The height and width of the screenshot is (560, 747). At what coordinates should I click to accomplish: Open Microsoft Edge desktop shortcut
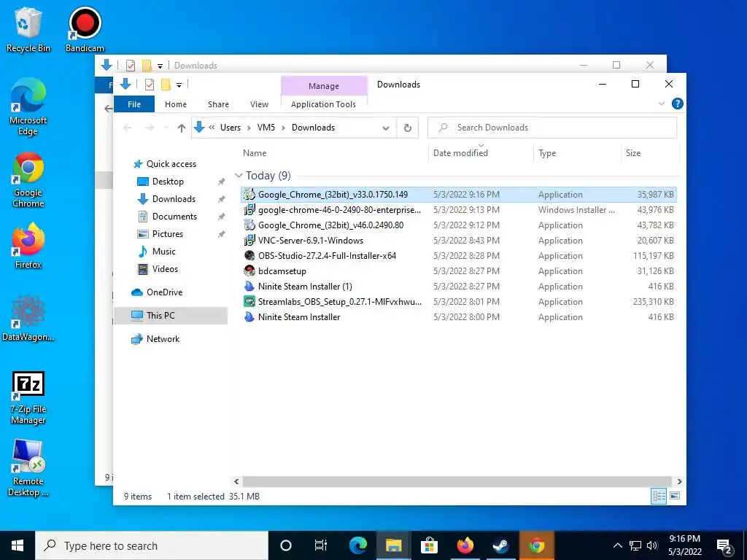coord(28,106)
